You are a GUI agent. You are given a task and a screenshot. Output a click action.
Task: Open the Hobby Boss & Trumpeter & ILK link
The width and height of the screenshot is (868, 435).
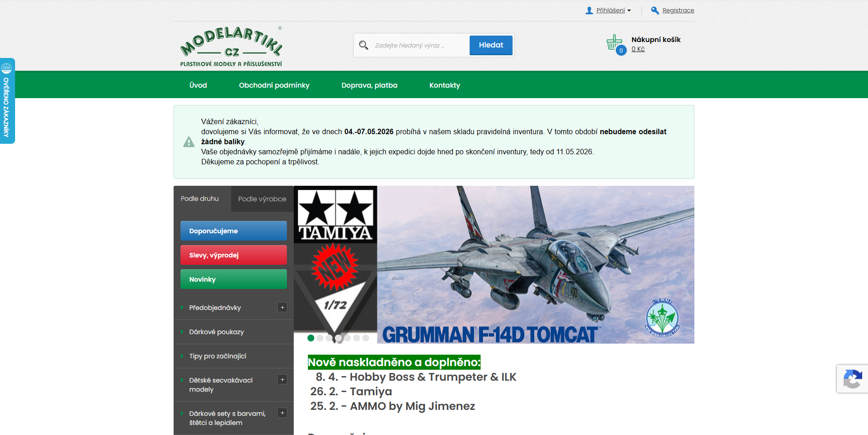click(x=433, y=377)
